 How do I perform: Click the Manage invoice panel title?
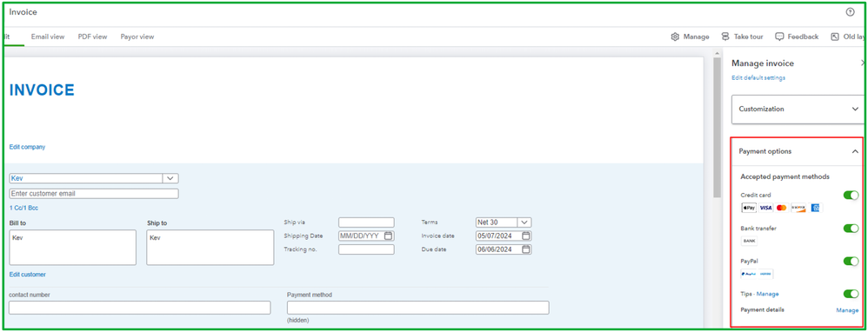(x=763, y=63)
